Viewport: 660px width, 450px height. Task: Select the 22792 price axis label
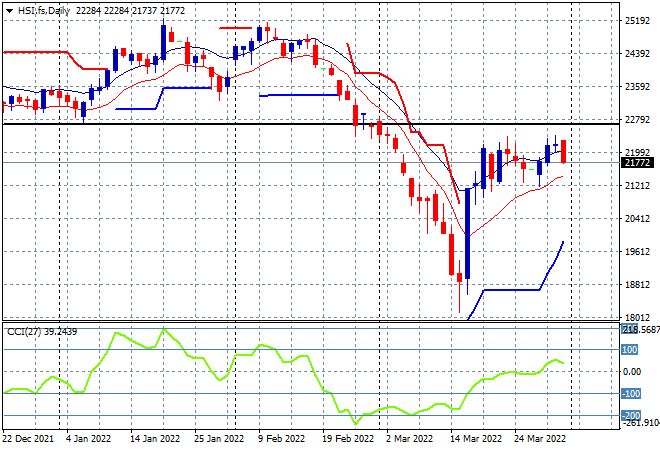(x=637, y=120)
